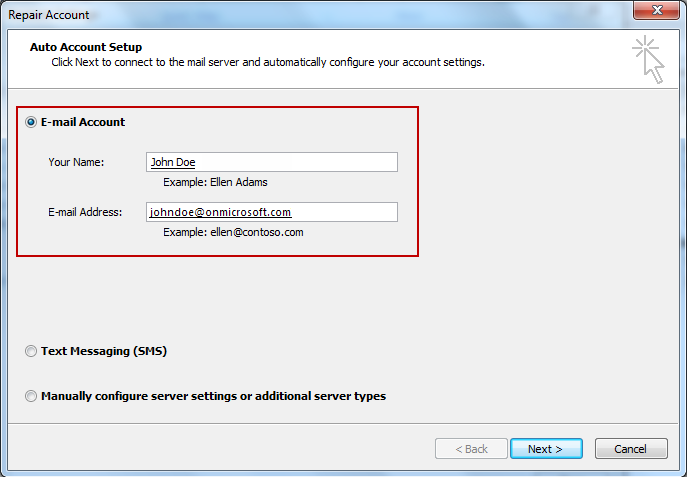Viewport: 687px width, 477px height.
Task: Click the johndoe@onmicrosoft.com address text
Action: coord(220,212)
